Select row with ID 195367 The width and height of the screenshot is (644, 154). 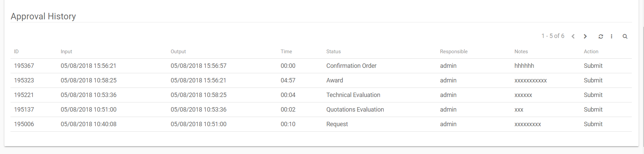24,66
